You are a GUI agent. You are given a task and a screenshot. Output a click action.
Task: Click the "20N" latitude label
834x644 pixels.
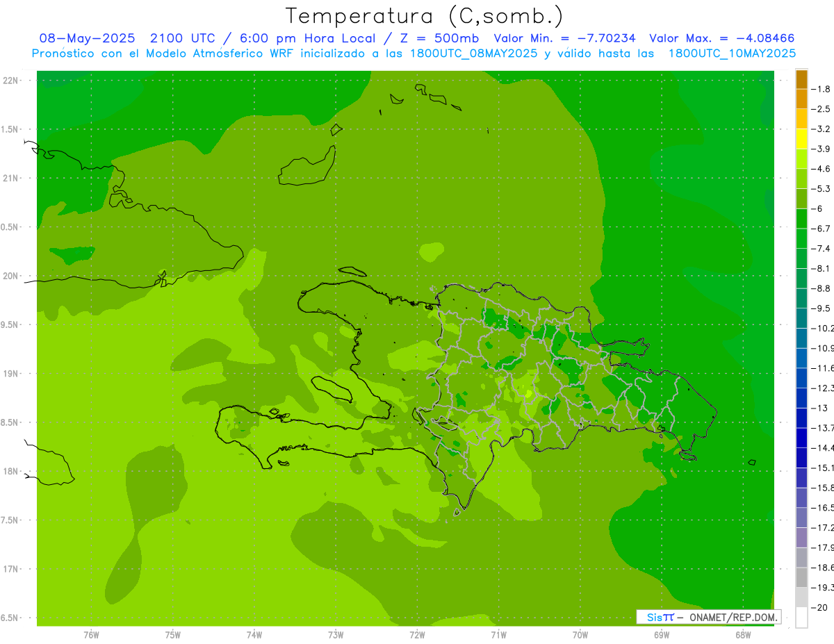tap(10, 276)
